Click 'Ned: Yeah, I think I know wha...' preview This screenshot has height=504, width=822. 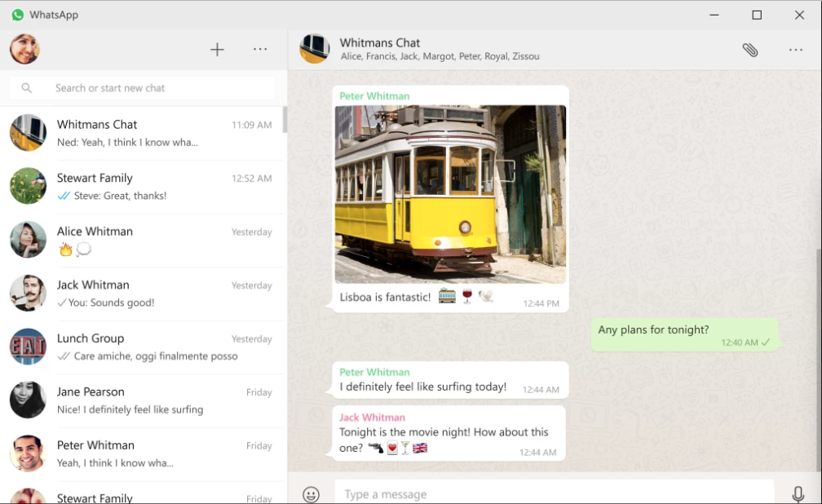[127, 142]
